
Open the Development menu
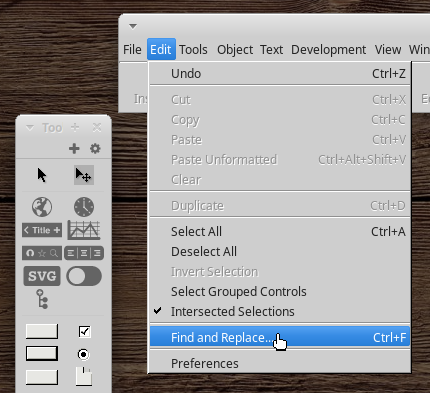328,50
